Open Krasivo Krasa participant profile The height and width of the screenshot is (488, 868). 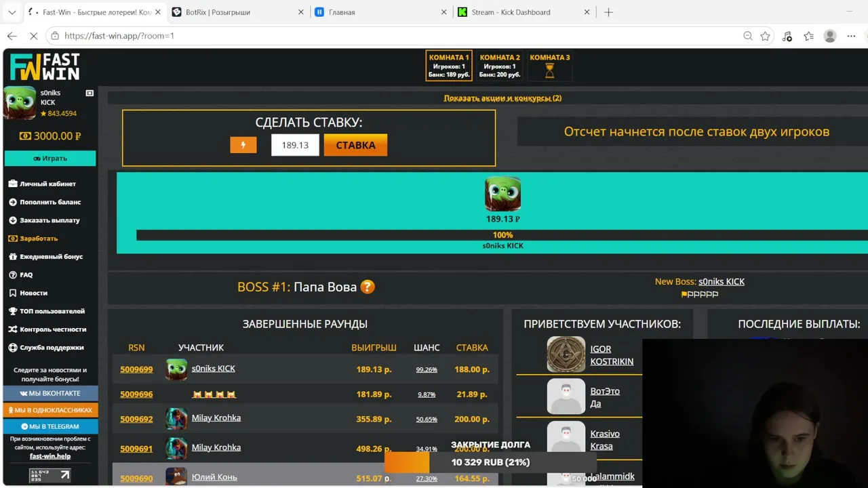pos(605,440)
